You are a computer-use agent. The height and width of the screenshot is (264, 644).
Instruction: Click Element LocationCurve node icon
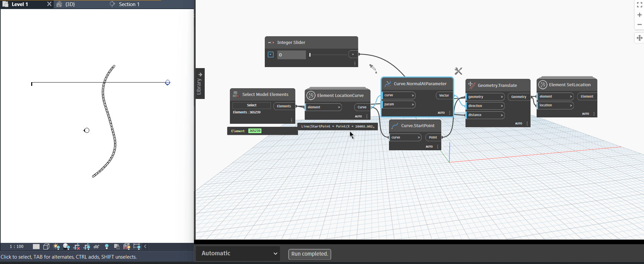point(311,95)
